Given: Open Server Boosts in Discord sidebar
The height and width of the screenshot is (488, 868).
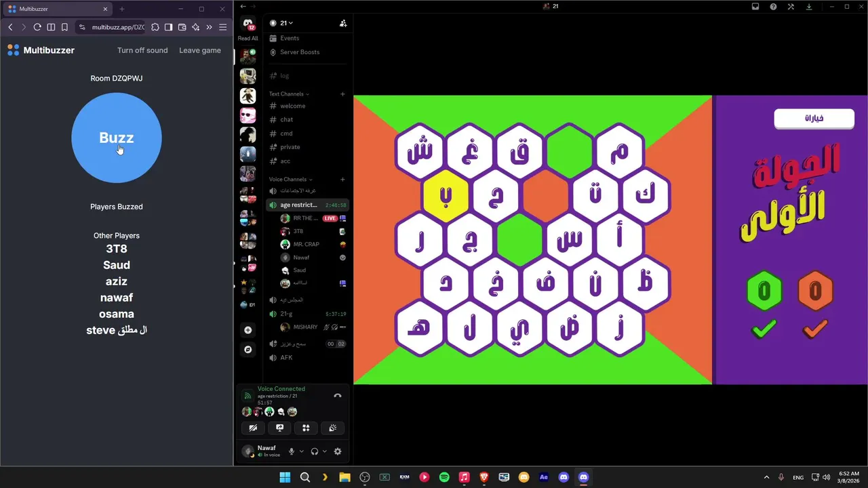Looking at the screenshot, I should point(300,52).
